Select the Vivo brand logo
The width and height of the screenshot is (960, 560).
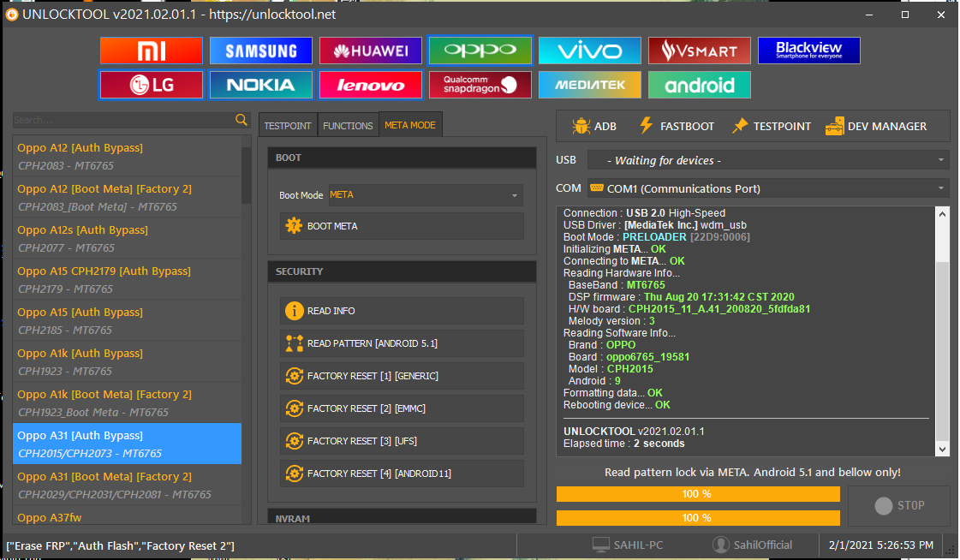coord(589,51)
